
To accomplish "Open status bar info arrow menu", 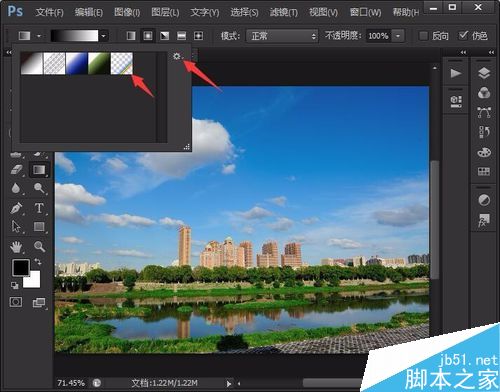I will tap(229, 384).
